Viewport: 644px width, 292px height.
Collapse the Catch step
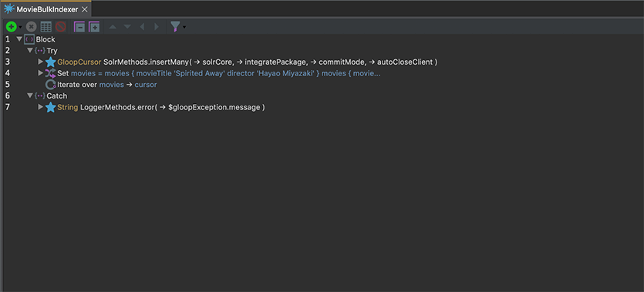29,96
